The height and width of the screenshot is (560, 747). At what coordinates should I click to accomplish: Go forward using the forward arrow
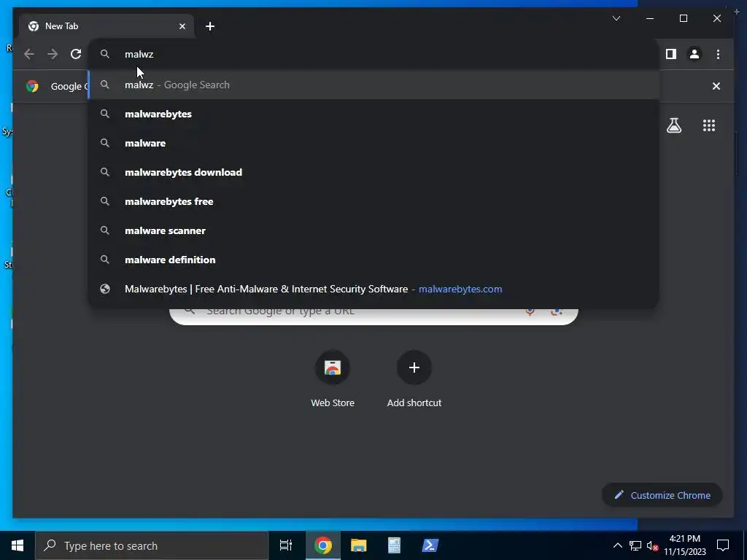(x=53, y=54)
